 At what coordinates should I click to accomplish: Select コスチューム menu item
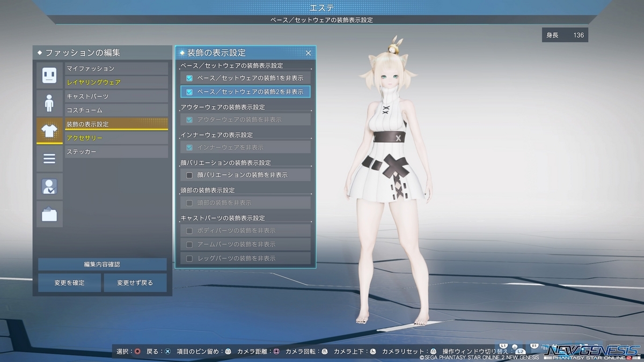(116, 110)
